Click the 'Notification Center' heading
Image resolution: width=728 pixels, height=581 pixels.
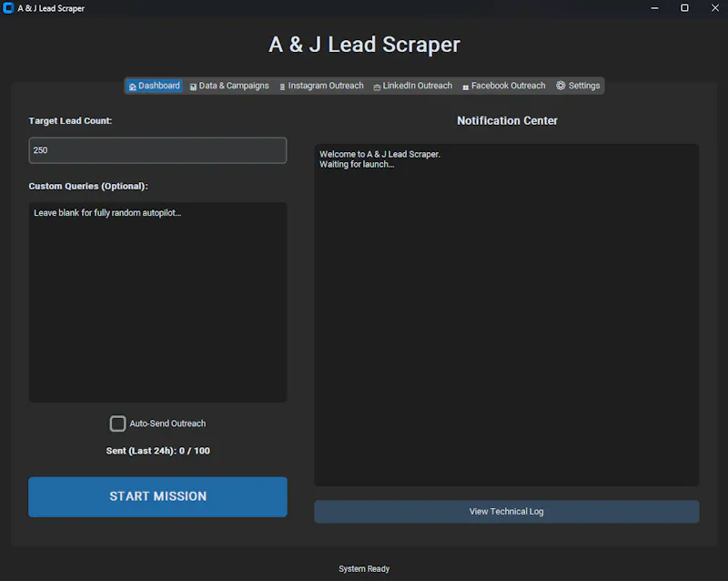click(507, 121)
